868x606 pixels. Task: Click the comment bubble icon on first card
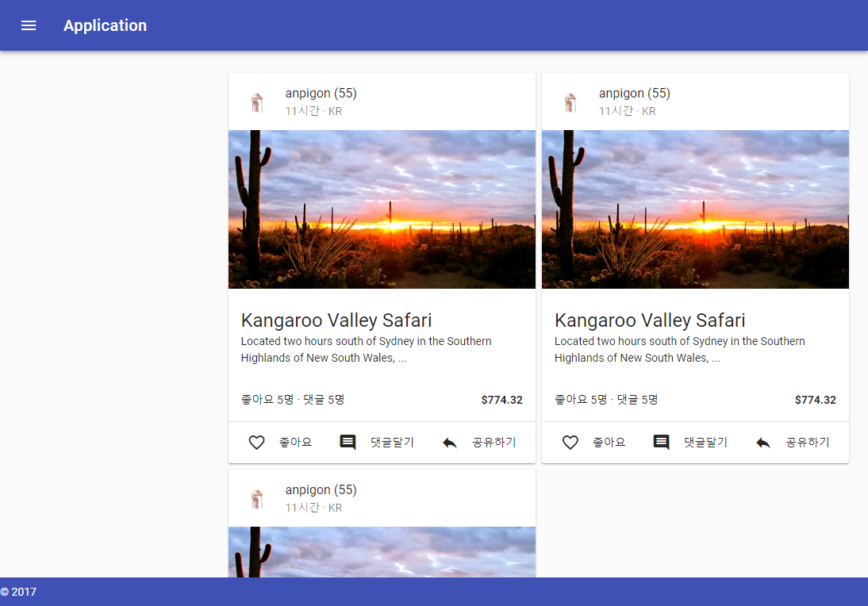click(x=348, y=442)
